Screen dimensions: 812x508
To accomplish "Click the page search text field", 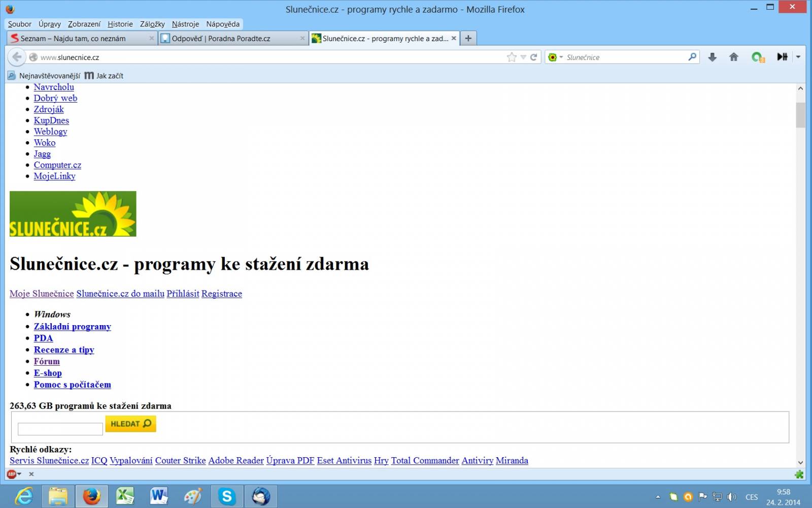I will pos(60,429).
